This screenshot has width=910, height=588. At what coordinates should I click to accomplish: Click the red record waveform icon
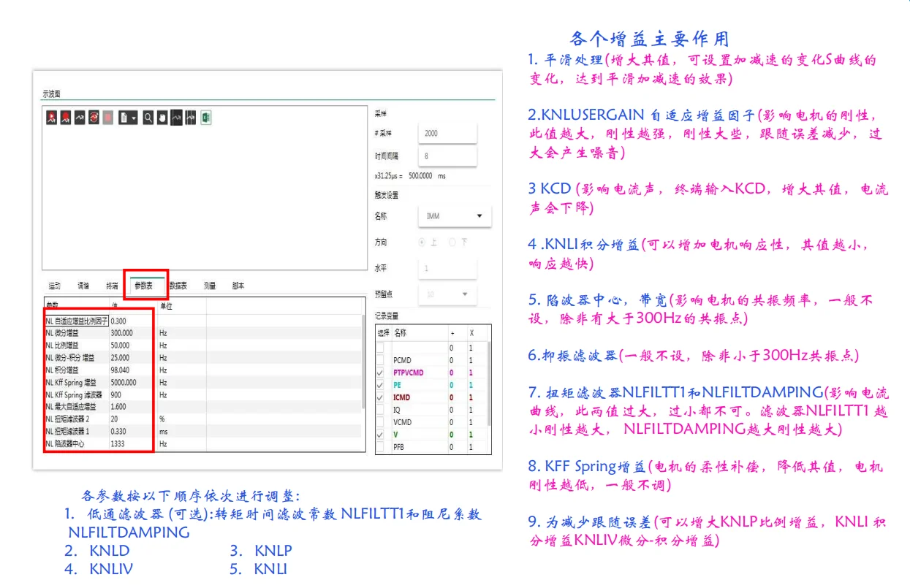[64, 117]
